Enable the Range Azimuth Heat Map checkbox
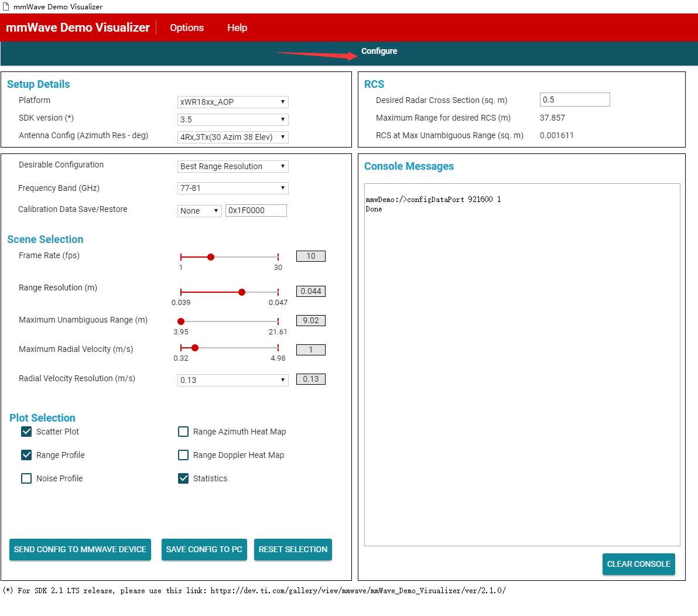The height and width of the screenshot is (616, 698). point(183,432)
